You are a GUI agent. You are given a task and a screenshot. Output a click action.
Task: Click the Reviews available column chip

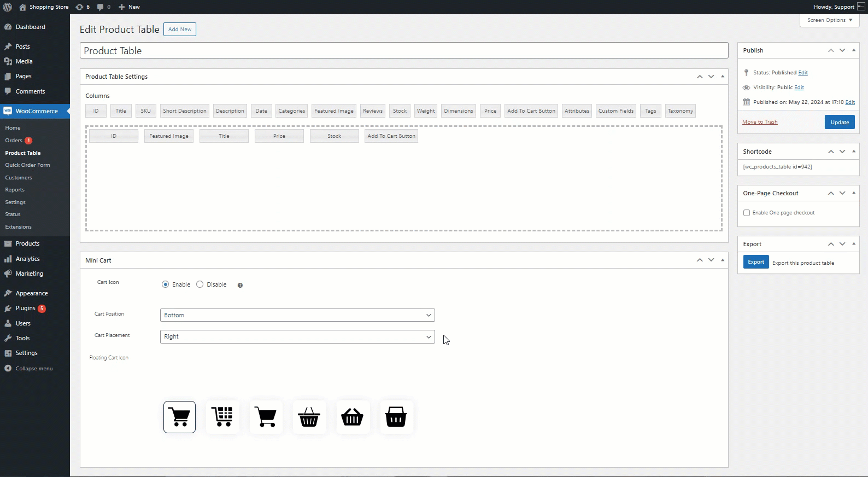(x=373, y=111)
